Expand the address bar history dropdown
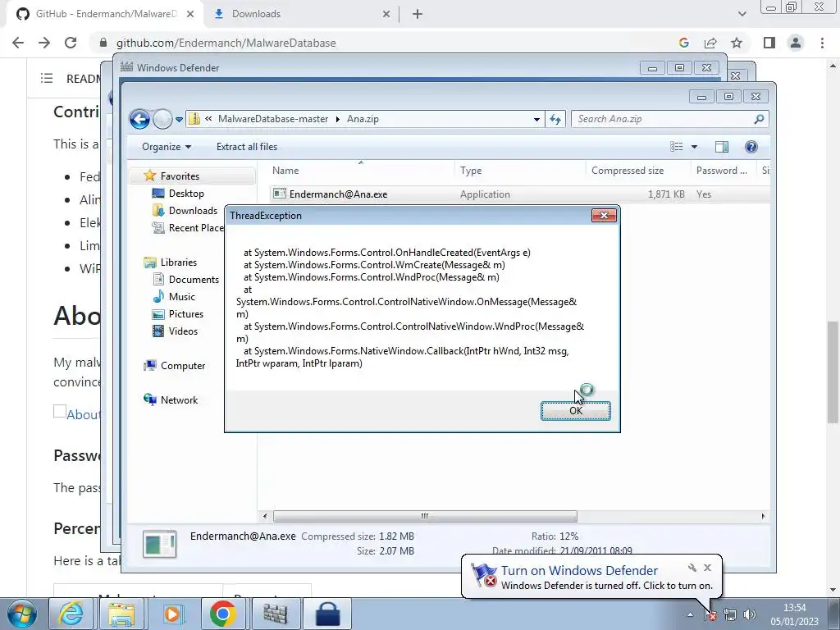 click(x=536, y=120)
